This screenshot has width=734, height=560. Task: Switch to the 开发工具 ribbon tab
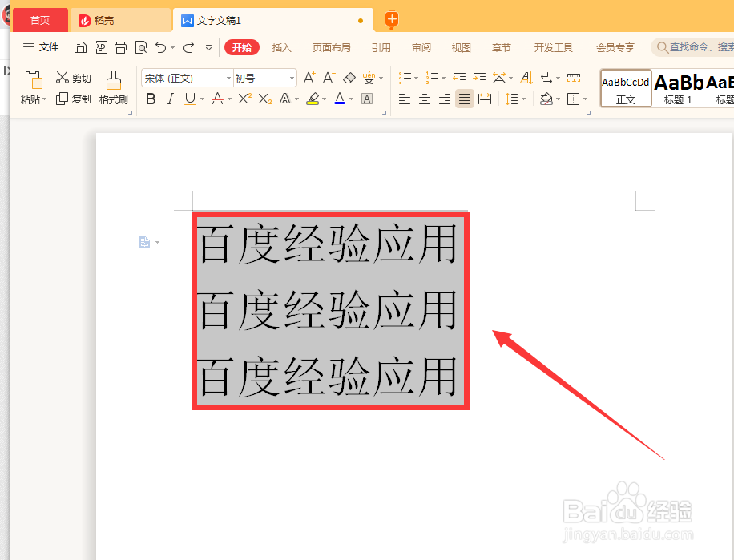(x=554, y=48)
